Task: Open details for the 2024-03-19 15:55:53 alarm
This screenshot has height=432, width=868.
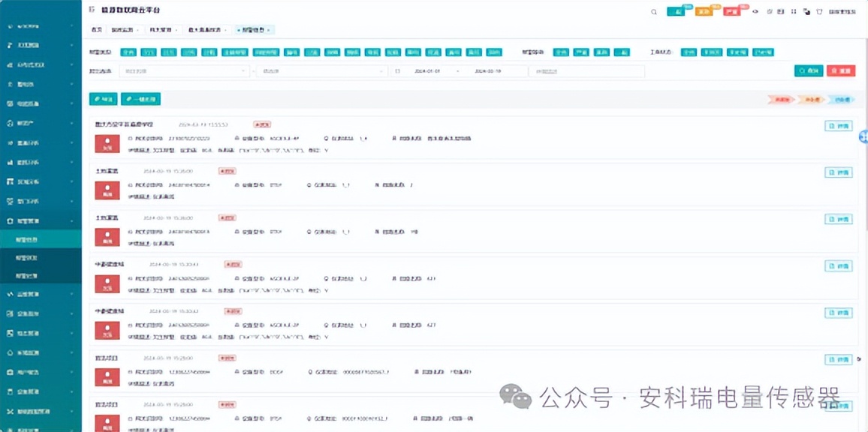Action: tap(839, 125)
